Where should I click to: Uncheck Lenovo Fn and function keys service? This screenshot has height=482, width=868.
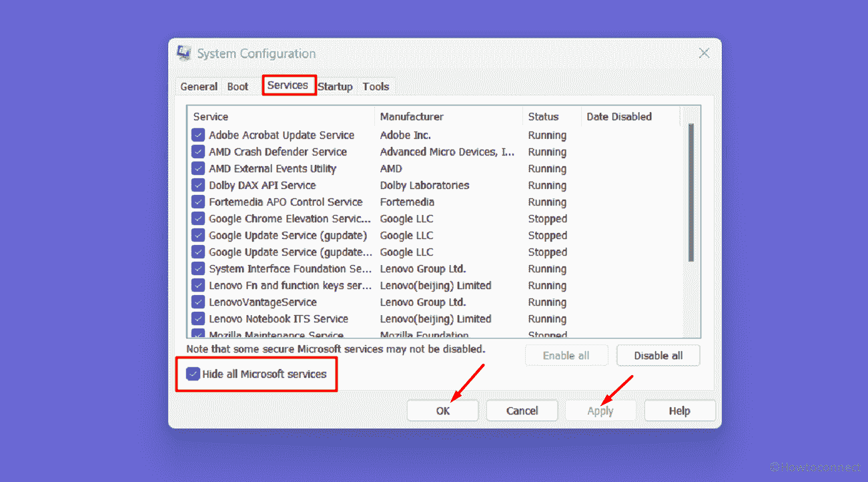(198, 285)
